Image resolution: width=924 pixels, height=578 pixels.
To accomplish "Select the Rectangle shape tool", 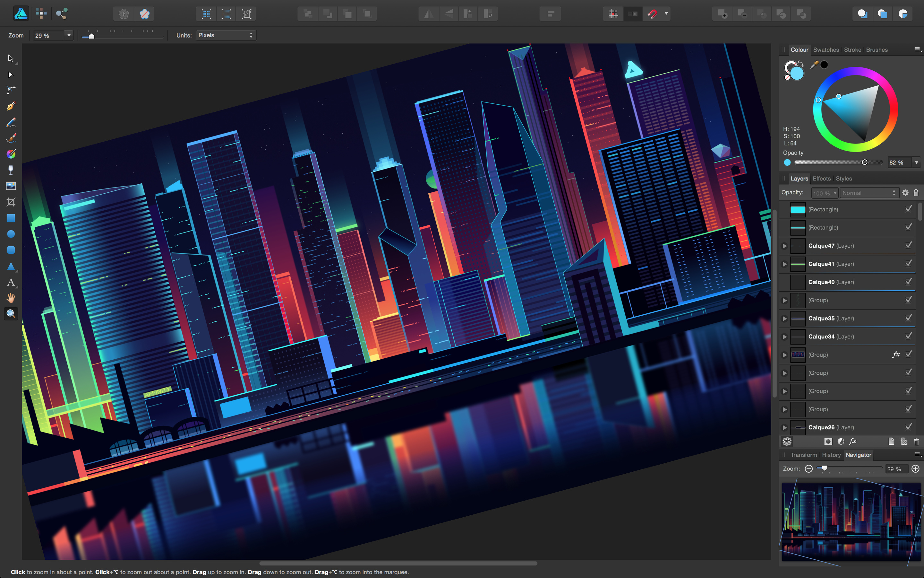I will click(x=11, y=218).
